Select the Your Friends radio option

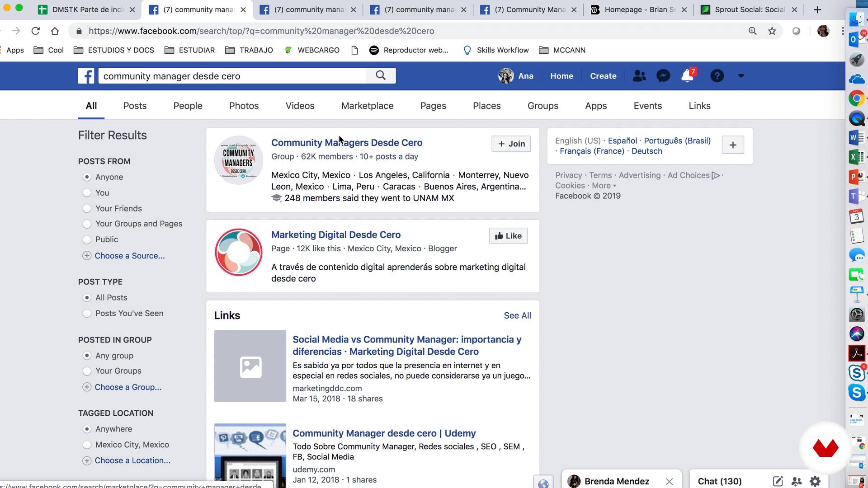[87, 208]
